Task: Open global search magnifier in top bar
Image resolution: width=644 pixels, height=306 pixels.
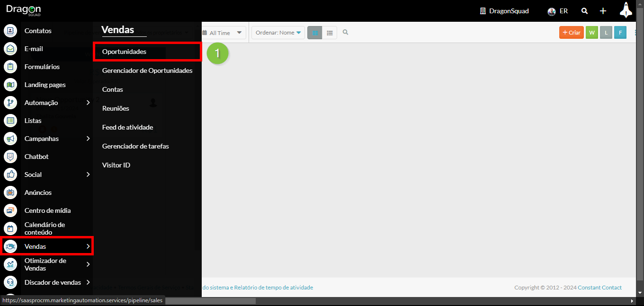Action: coord(585,11)
